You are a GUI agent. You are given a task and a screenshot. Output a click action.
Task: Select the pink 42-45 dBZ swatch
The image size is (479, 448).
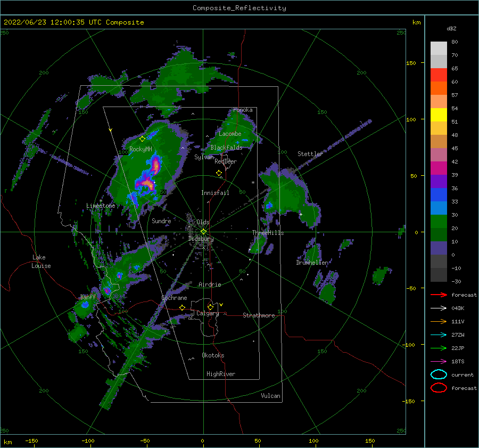(439, 154)
